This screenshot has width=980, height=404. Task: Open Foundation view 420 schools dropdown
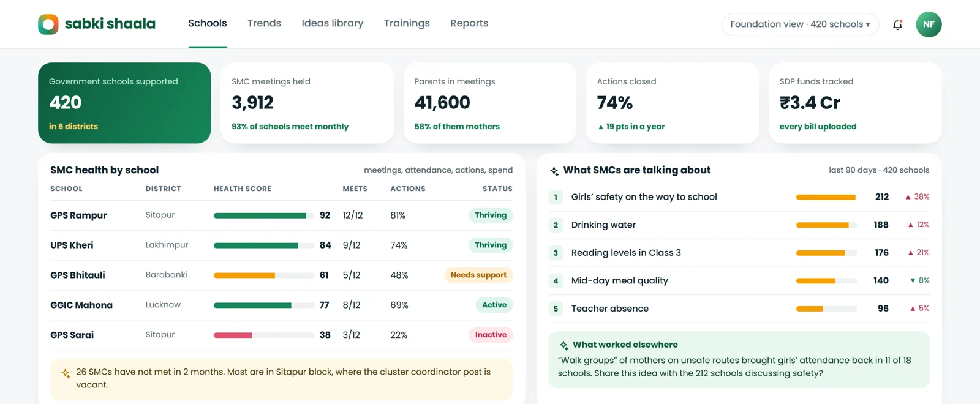point(800,24)
